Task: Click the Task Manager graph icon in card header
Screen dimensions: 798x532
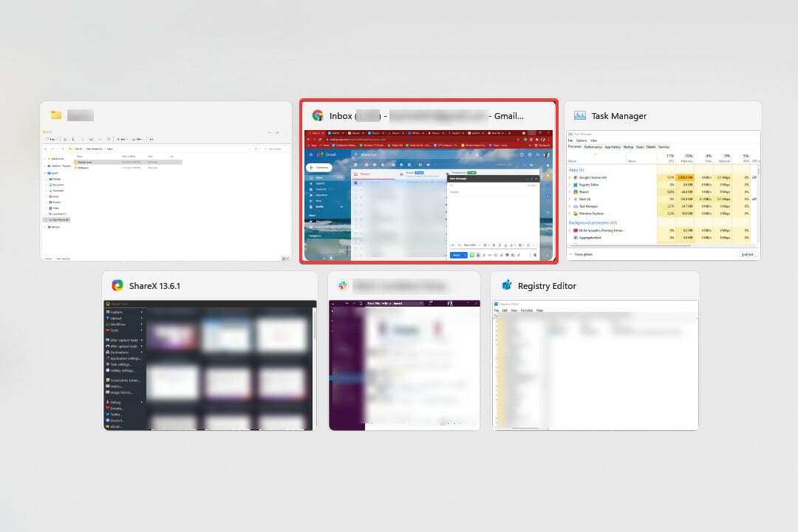Action: click(580, 115)
